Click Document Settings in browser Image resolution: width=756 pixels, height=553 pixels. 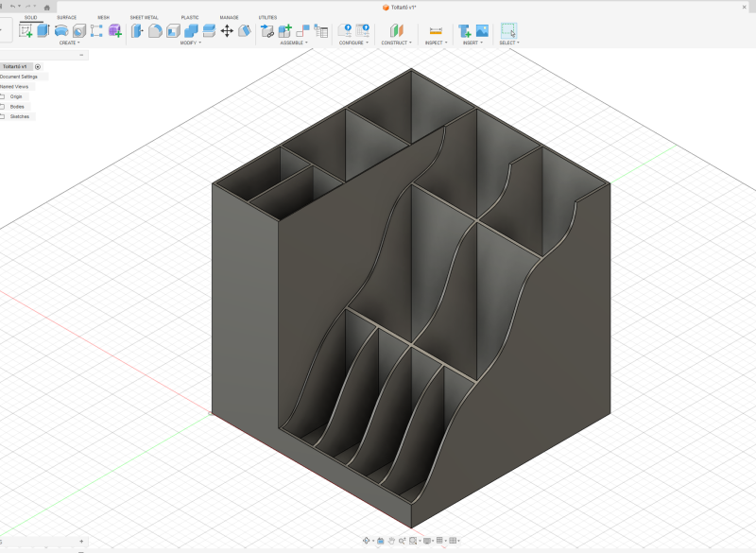[x=19, y=77]
